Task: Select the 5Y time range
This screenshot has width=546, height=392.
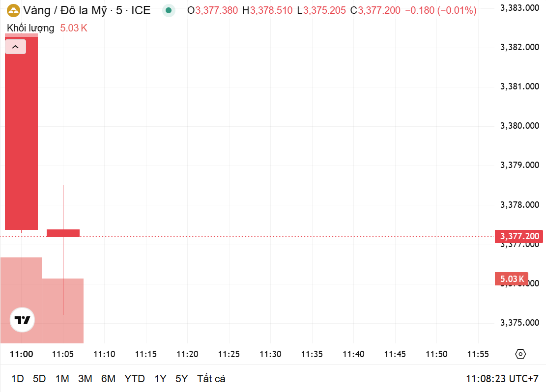Action: (x=181, y=378)
